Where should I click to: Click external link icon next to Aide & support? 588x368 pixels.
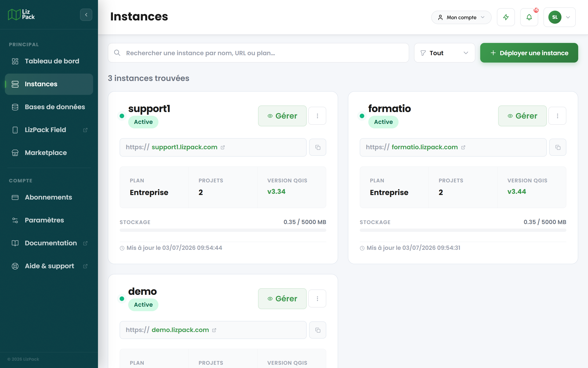(x=85, y=266)
